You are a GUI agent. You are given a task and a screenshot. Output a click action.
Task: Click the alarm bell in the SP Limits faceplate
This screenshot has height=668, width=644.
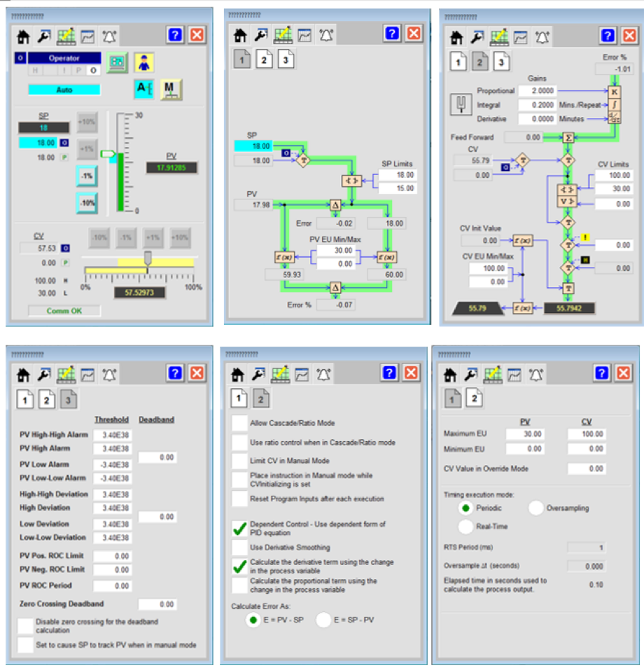[326, 35]
